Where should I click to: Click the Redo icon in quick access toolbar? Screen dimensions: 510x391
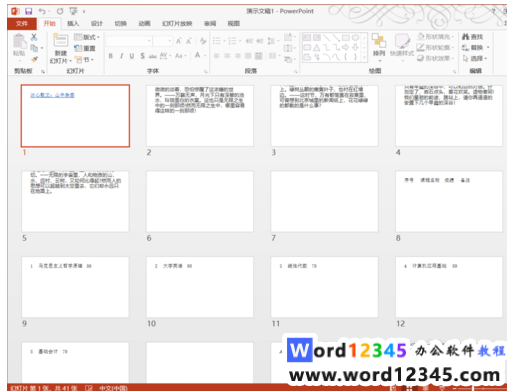[60, 11]
